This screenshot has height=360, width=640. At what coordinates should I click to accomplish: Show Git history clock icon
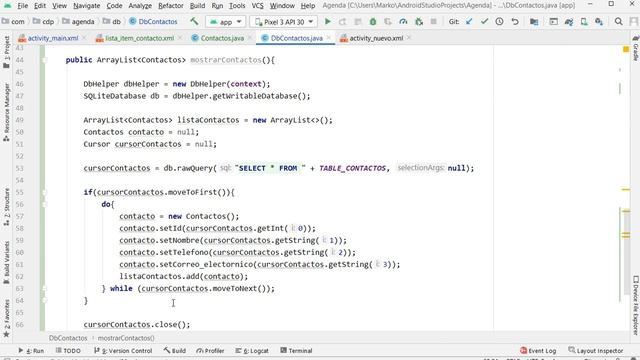pos(499,22)
